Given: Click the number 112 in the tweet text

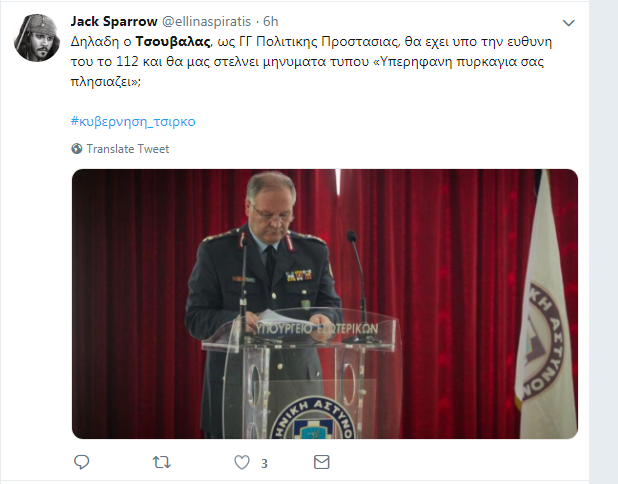Looking at the screenshot, I should pyautogui.click(x=127, y=61).
